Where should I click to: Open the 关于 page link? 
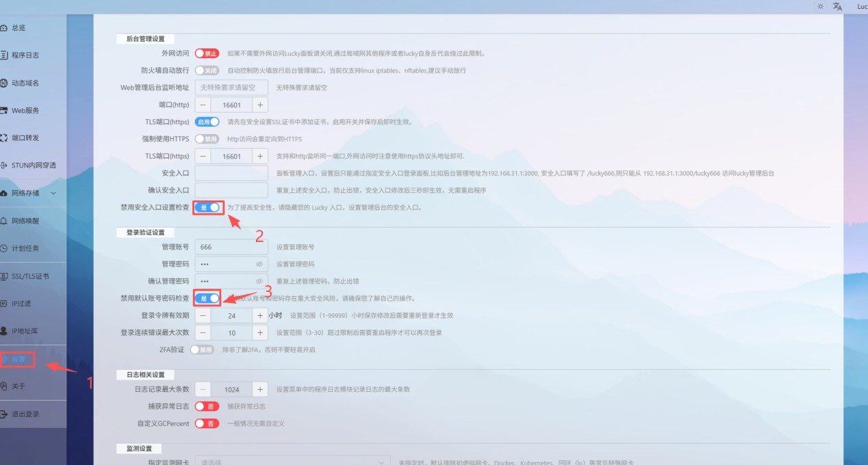[x=18, y=386]
